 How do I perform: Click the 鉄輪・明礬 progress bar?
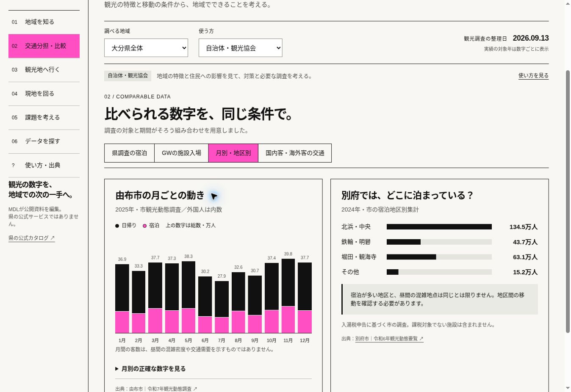point(439,242)
